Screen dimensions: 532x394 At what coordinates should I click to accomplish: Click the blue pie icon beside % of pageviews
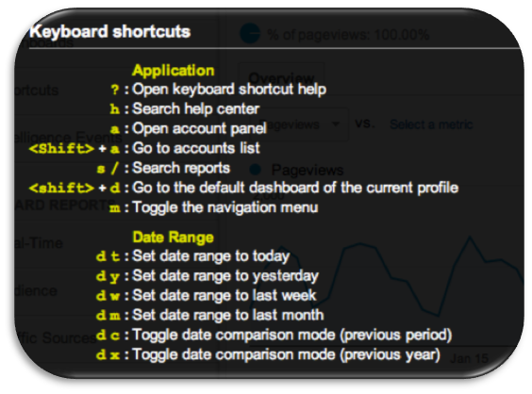click(x=250, y=34)
